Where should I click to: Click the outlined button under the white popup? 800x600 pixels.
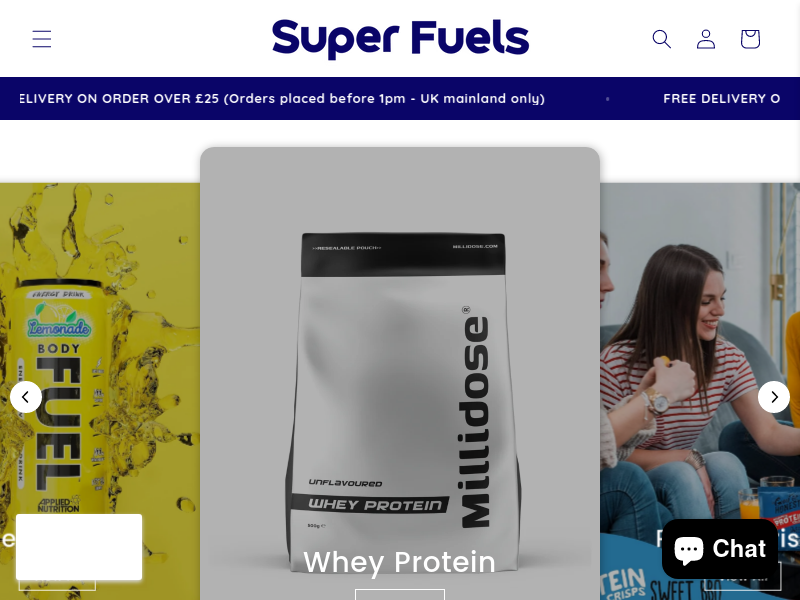coord(57,585)
